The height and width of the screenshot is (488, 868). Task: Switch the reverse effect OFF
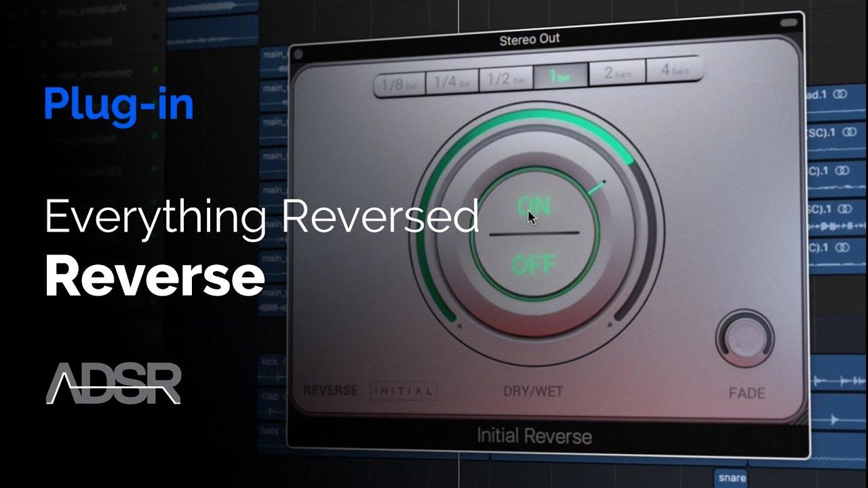tap(534, 264)
